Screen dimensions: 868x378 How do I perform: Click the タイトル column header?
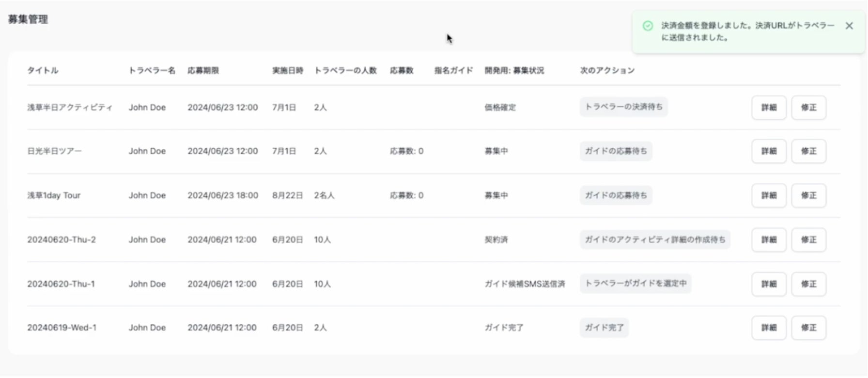pyautogui.click(x=43, y=71)
